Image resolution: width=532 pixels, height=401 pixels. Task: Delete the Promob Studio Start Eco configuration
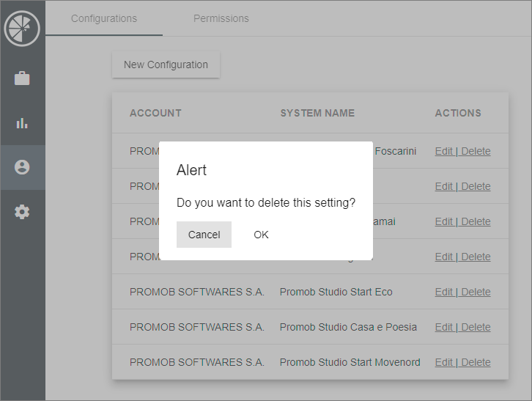click(476, 292)
